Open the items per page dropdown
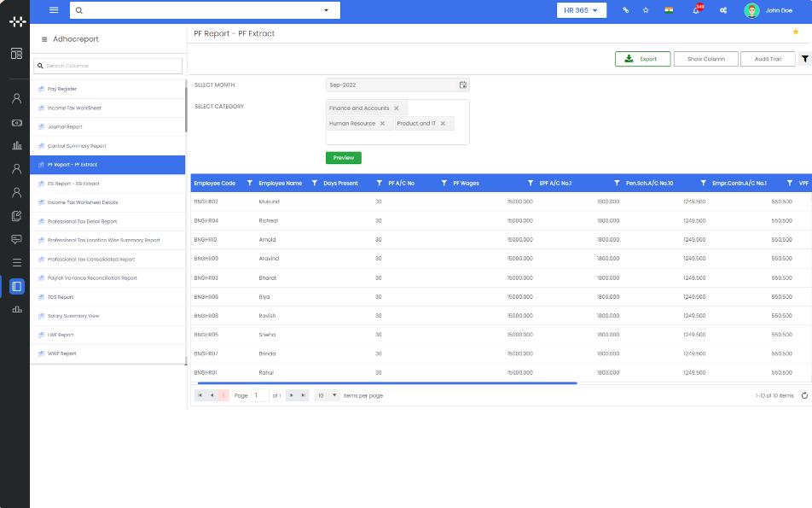 (x=328, y=395)
